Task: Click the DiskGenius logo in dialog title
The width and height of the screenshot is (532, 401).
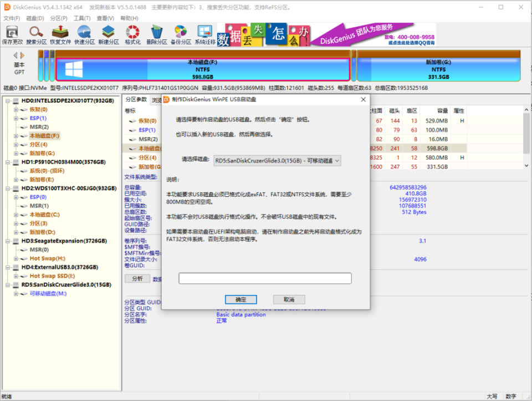Action: [166, 99]
